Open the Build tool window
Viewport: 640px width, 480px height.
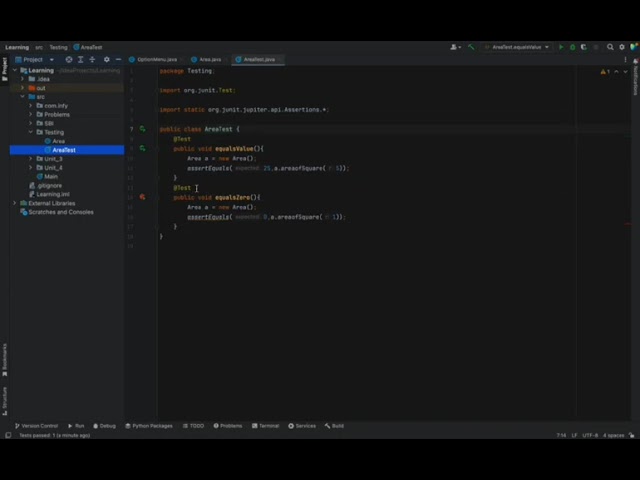[334, 426]
